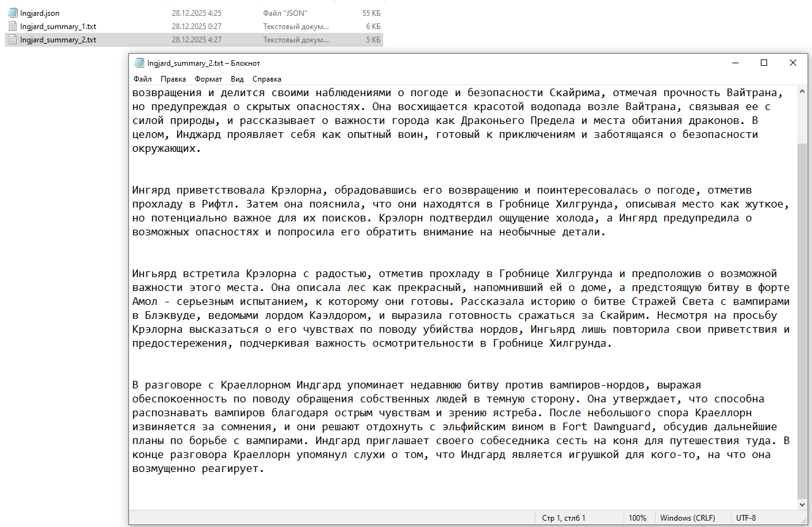Click the word "окружающих." in text
The image size is (812, 527).
[166, 148]
